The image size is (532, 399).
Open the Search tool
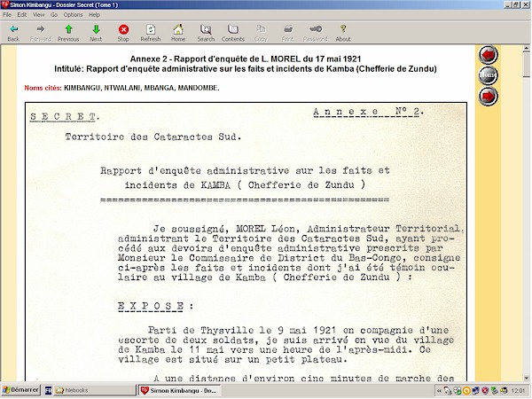click(x=206, y=33)
